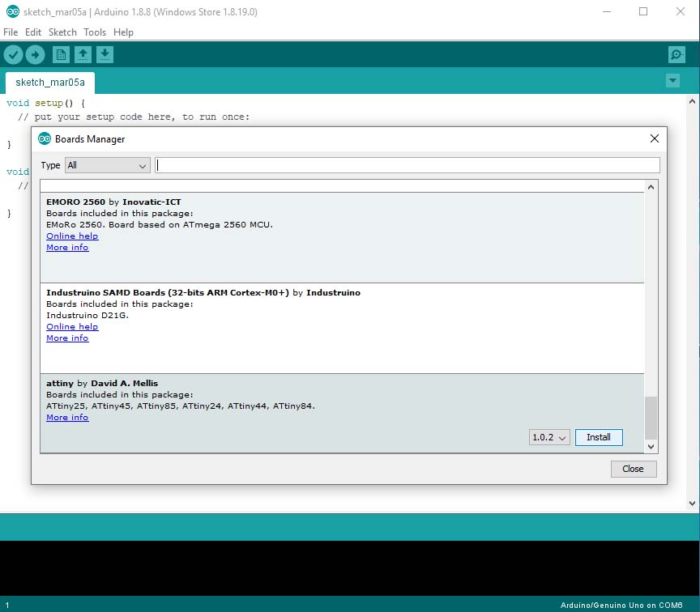Open the Serial Monitor magnifier icon
Viewport: 700px width, 612px height.
[677, 55]
